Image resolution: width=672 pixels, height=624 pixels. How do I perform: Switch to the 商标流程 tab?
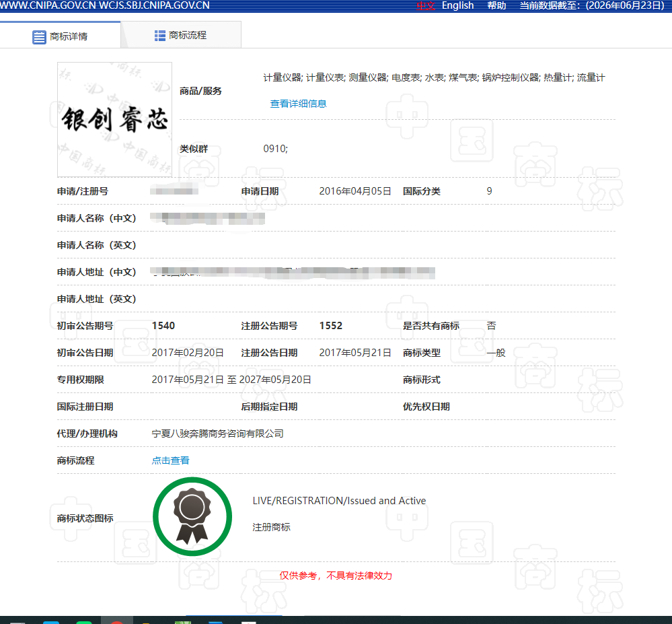coord(181,35)
